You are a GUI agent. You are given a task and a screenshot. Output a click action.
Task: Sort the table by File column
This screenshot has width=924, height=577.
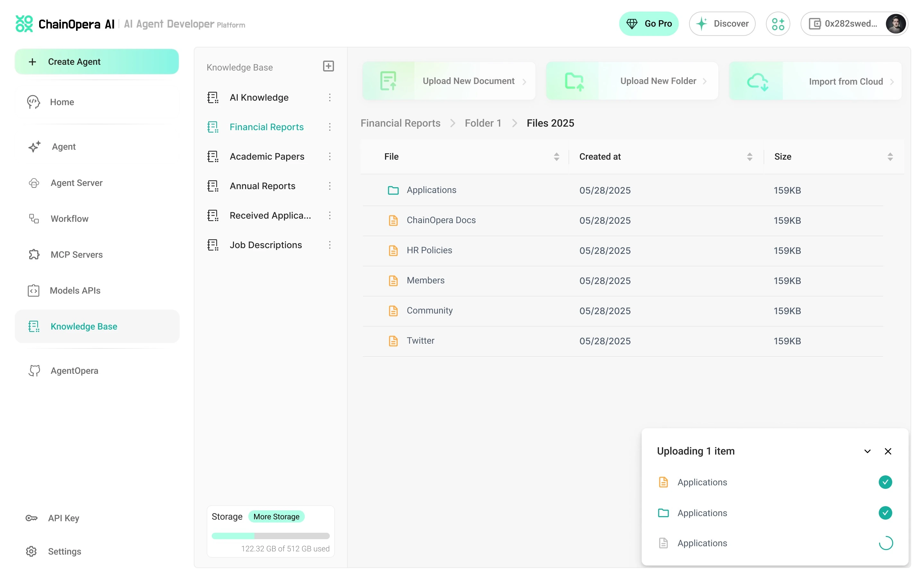(x=556, y=157)
